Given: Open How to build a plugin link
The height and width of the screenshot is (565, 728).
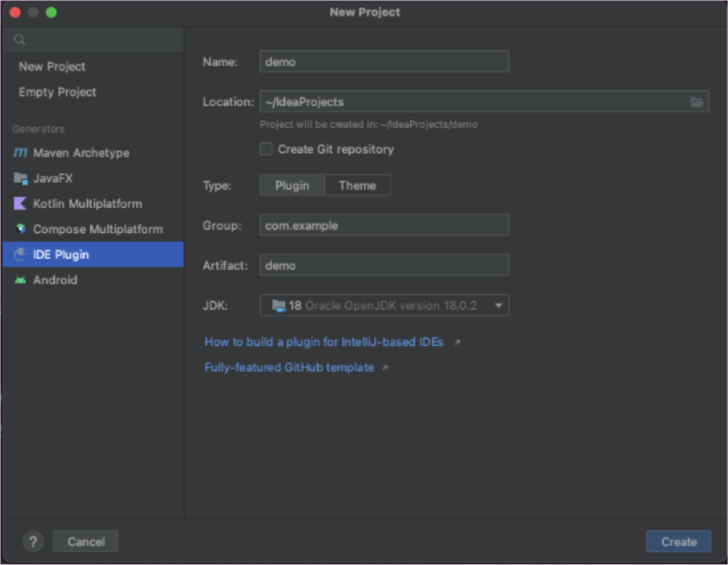Looking at the screenshot, I should click(x=324, y=342).
